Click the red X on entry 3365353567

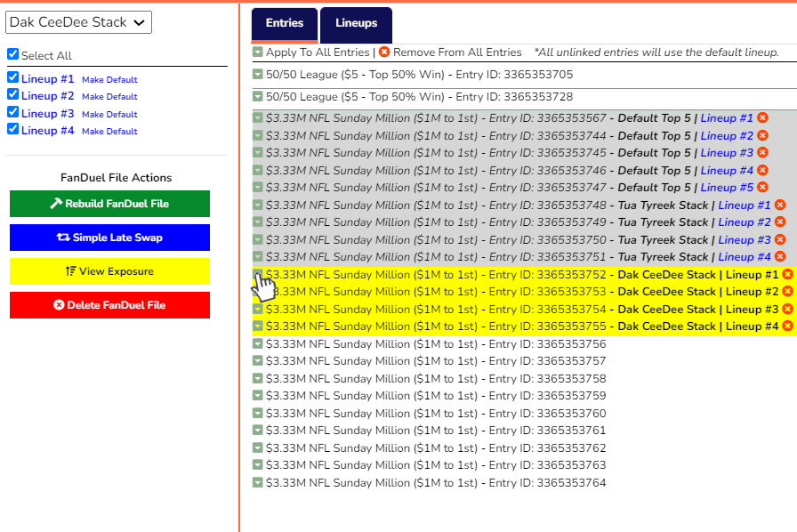pos(763,117)
